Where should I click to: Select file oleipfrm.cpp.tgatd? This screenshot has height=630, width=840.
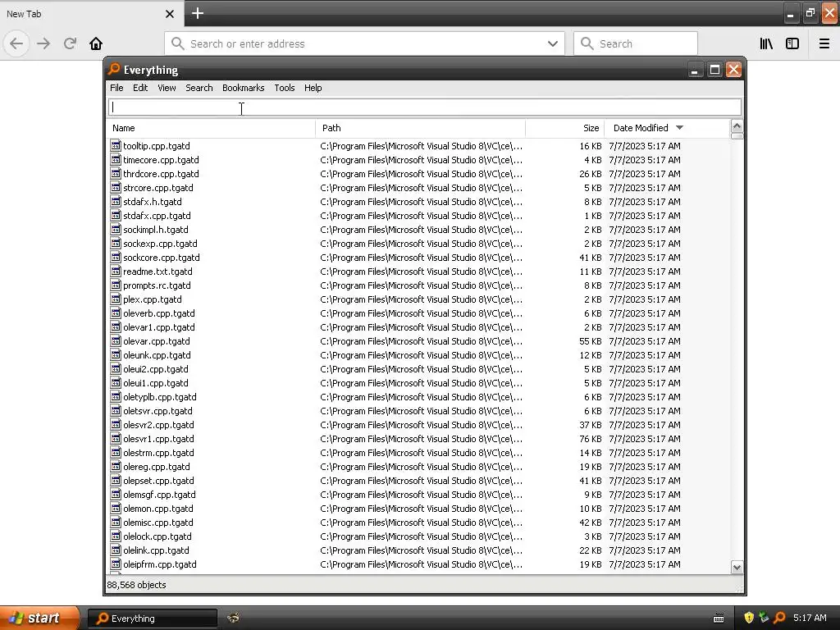pyautogui.click(x=160, y=564)
